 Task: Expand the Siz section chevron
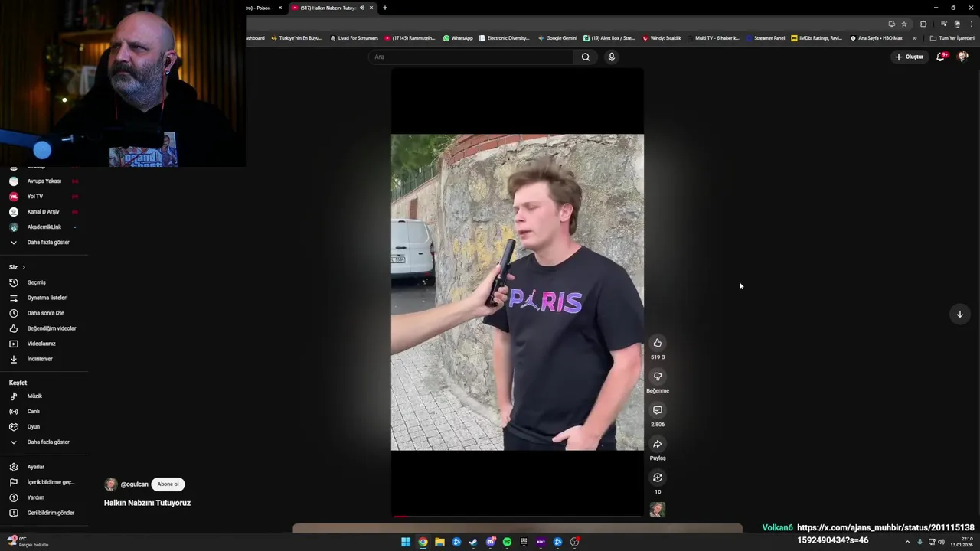coord(24,267)
